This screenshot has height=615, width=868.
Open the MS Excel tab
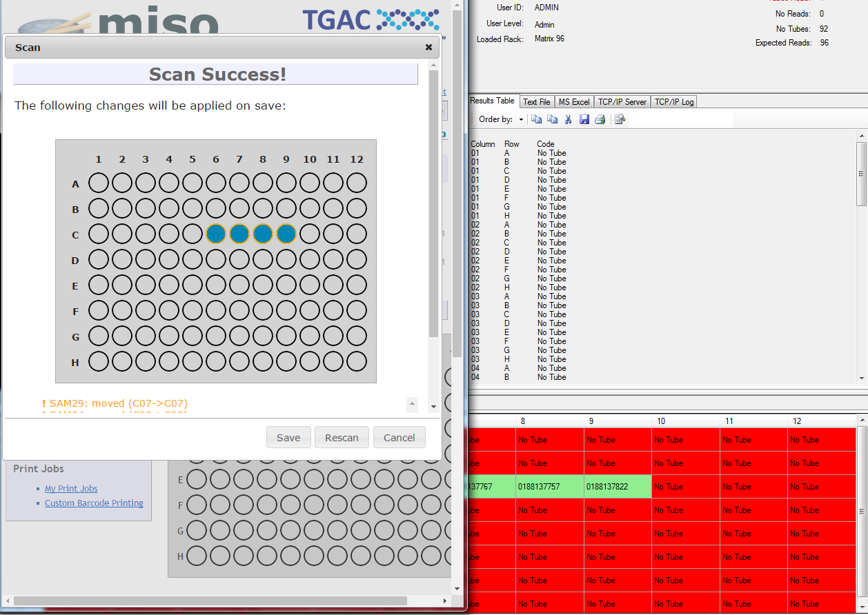click(574, 101)
